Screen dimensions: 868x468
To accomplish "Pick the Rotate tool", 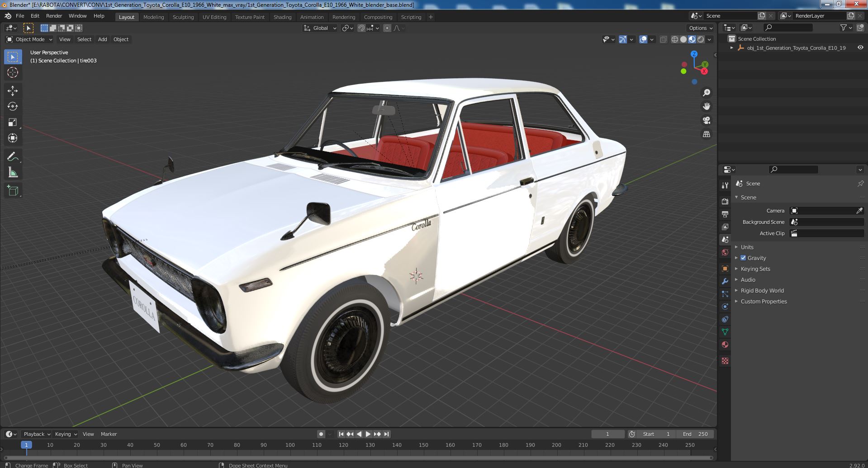I will [x=13, y=106].
